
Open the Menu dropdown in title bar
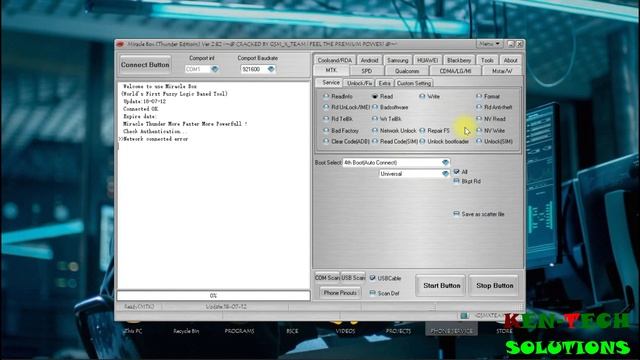[x=489, y=44]
